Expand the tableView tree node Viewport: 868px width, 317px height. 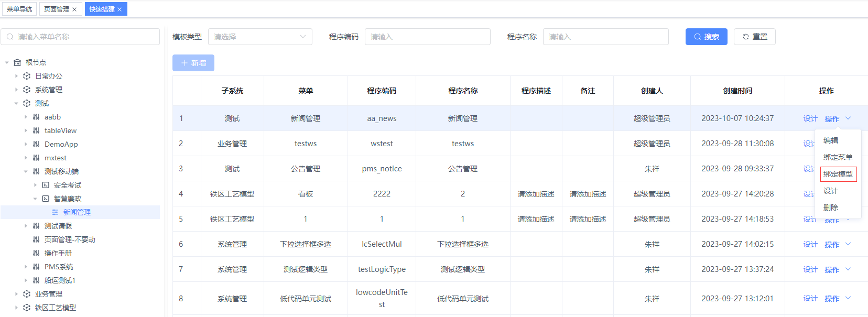coord(26,130)
